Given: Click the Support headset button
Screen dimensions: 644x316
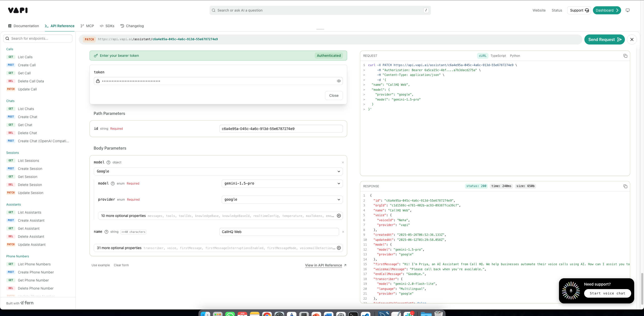Looking at the screenshot, I should [x=579, y=10].
